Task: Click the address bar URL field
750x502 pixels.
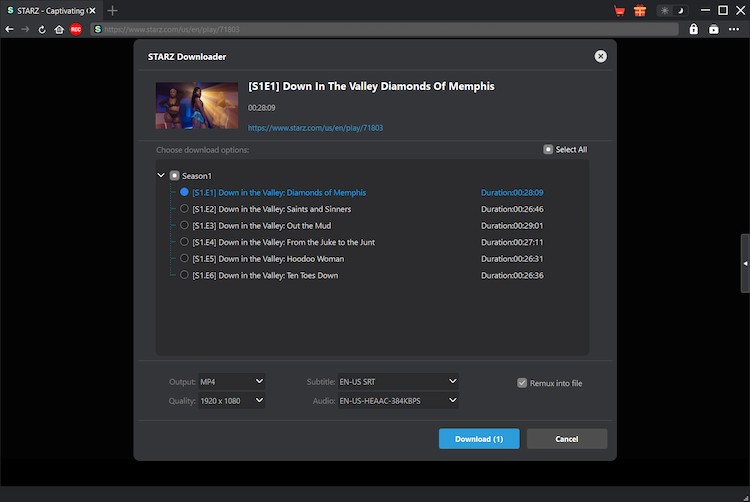Action: tap(384, 30)
